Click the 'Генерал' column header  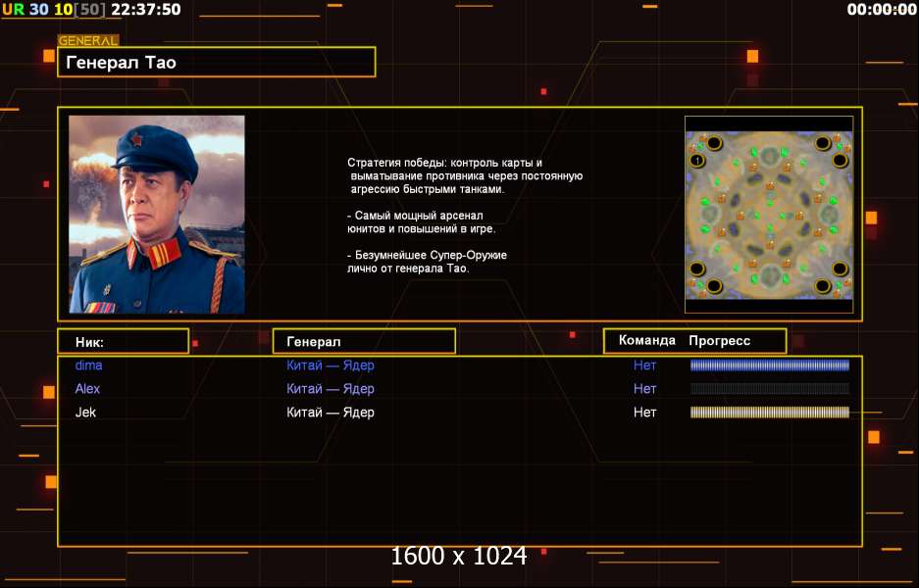364,341
